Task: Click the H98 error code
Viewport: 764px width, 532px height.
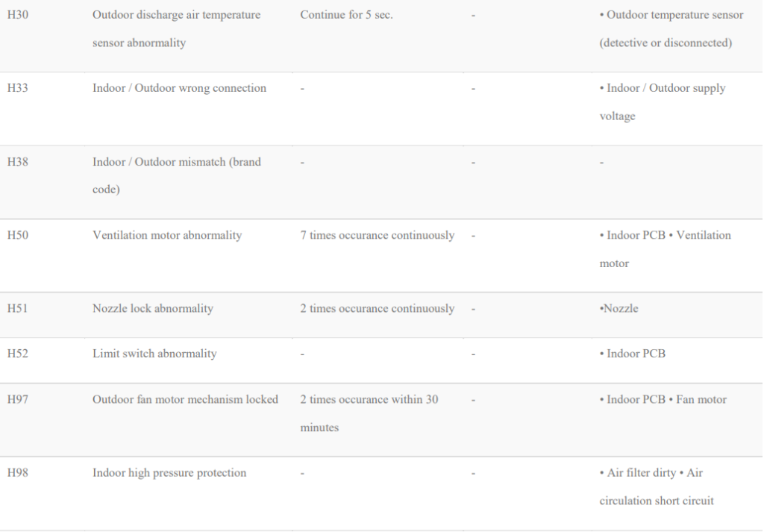Action: (18, 472)
